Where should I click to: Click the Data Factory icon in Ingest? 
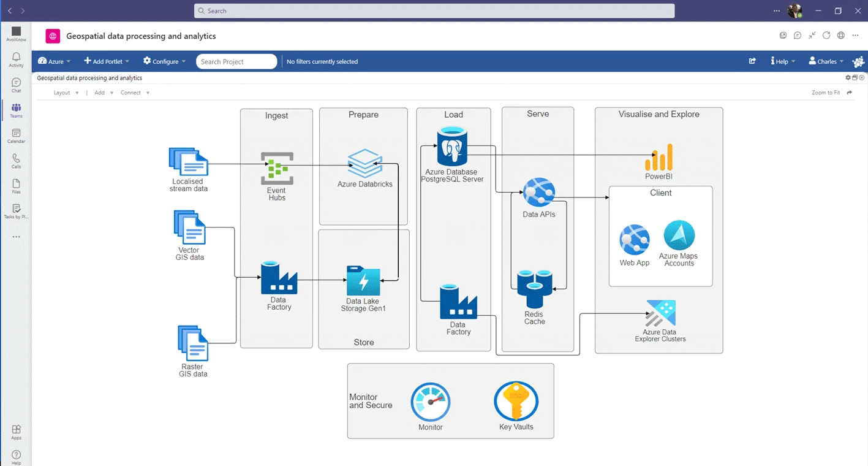coord(279,278)
